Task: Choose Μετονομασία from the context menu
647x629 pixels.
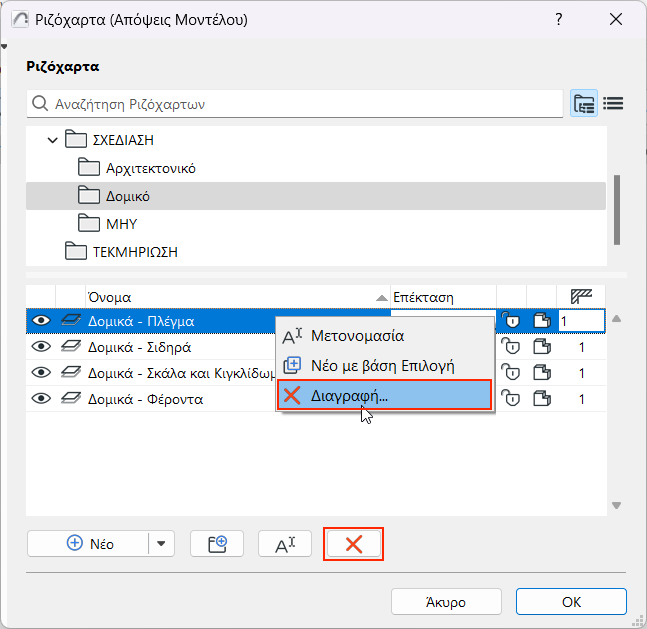Action: tap(357, 335)
